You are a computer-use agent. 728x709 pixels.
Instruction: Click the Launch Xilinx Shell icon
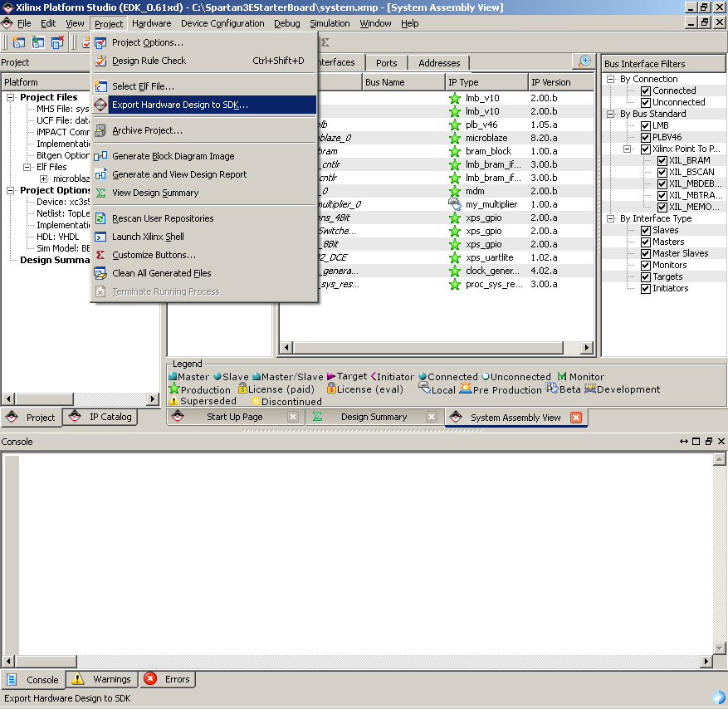100,237
